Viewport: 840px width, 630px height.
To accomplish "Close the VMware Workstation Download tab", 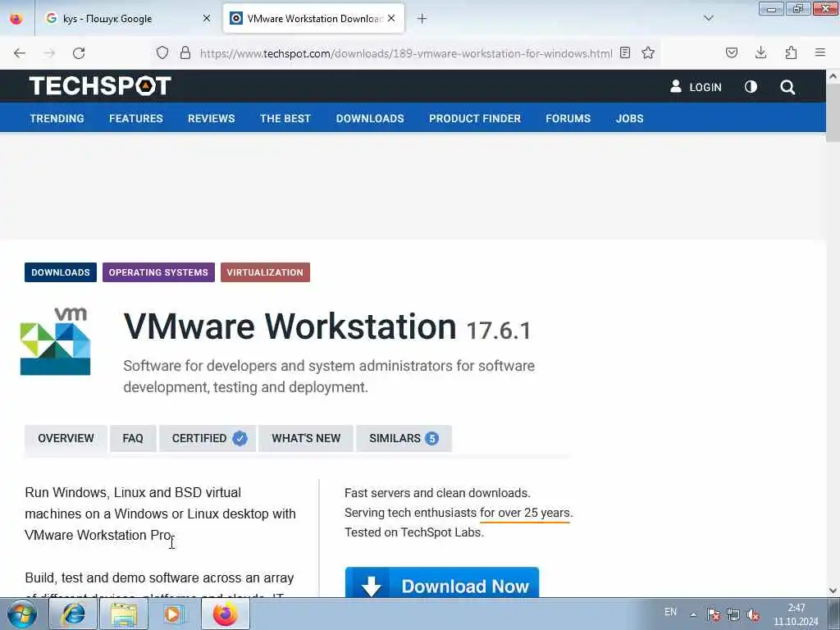I will [391, 18].
